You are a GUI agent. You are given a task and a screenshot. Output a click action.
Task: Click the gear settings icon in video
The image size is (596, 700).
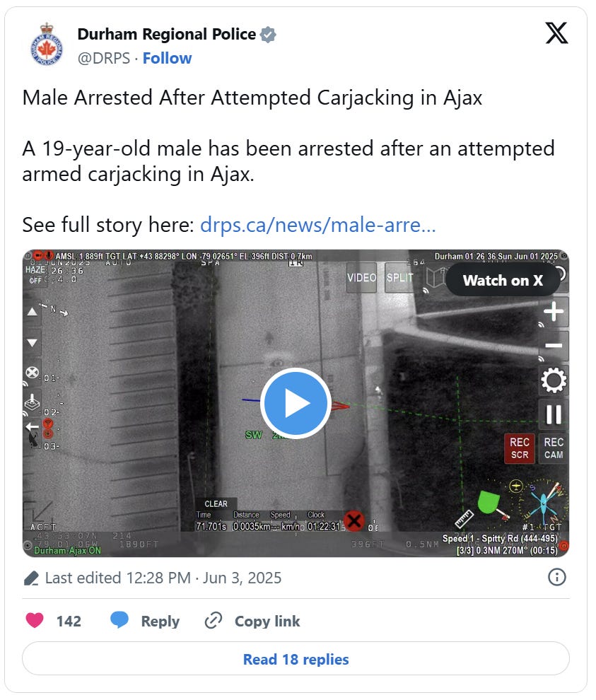click(x=554, y=380)
